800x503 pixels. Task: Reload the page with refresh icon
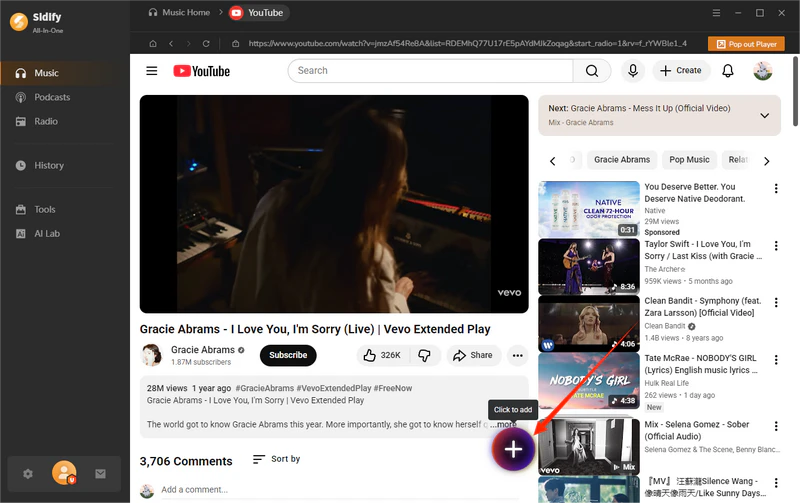tap(206, 43)
